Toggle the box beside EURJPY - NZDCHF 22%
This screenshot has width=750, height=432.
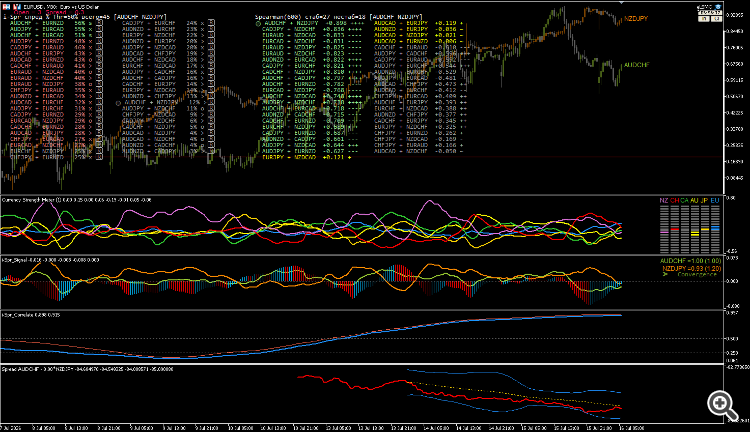pos(211,35)
